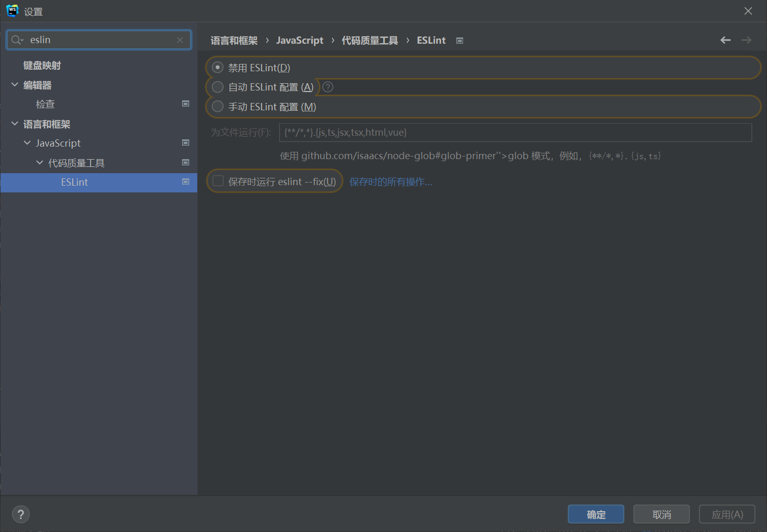
Task: Click the WebStorm logo icon in title bar
Action: click(11, 11)
